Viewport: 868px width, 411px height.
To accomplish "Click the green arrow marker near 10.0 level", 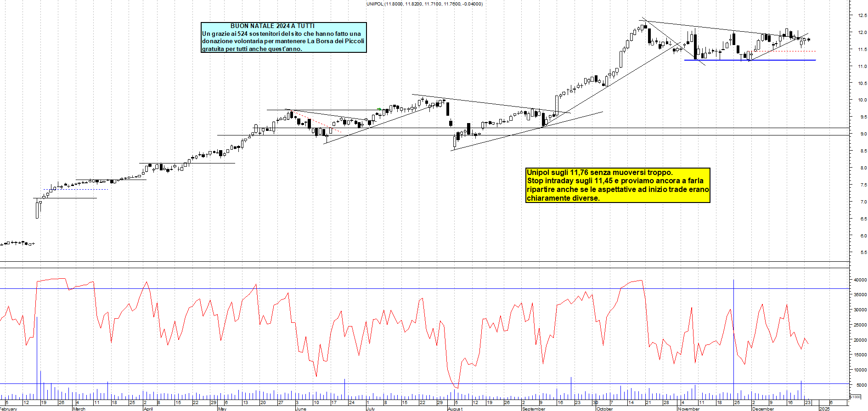I will 379,109.
